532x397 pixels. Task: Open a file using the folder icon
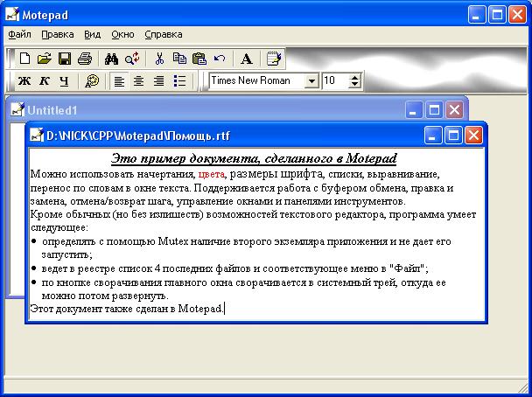coord(44,59)
